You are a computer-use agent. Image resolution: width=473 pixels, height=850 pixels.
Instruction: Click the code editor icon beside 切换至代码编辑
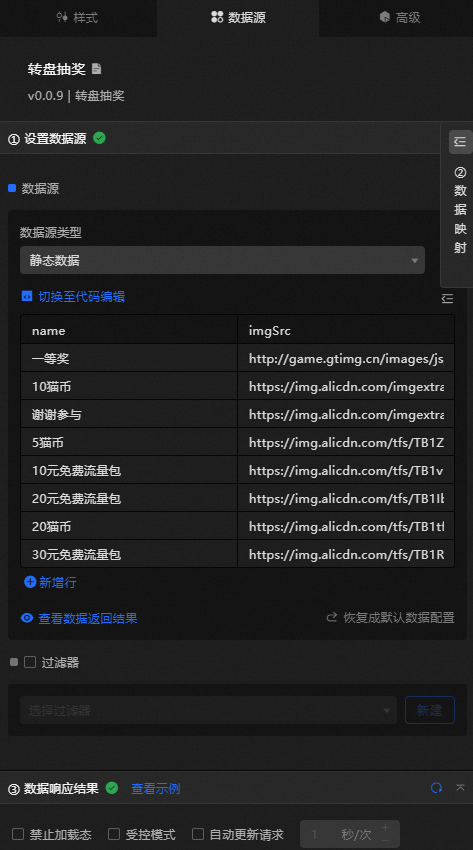(27, 296)
